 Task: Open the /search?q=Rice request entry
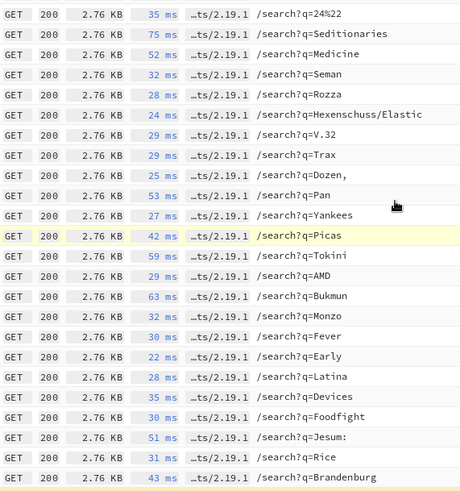pos(230,458)
